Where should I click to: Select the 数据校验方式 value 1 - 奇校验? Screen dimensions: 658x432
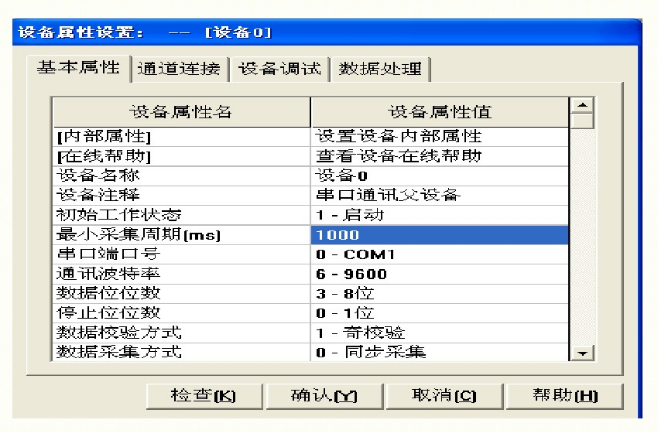(440, 332)
